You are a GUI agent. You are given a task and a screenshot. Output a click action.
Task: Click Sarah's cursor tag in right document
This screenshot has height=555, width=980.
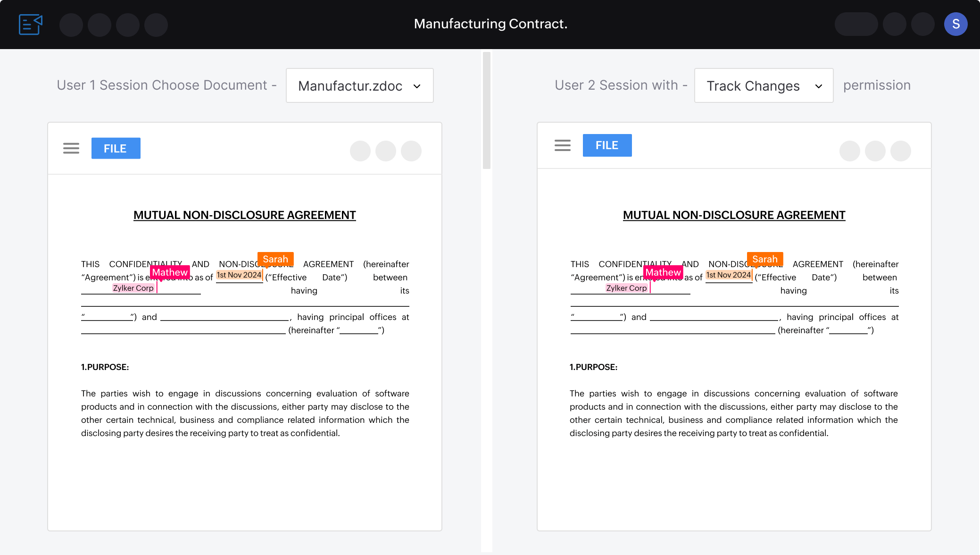point(764,259)
